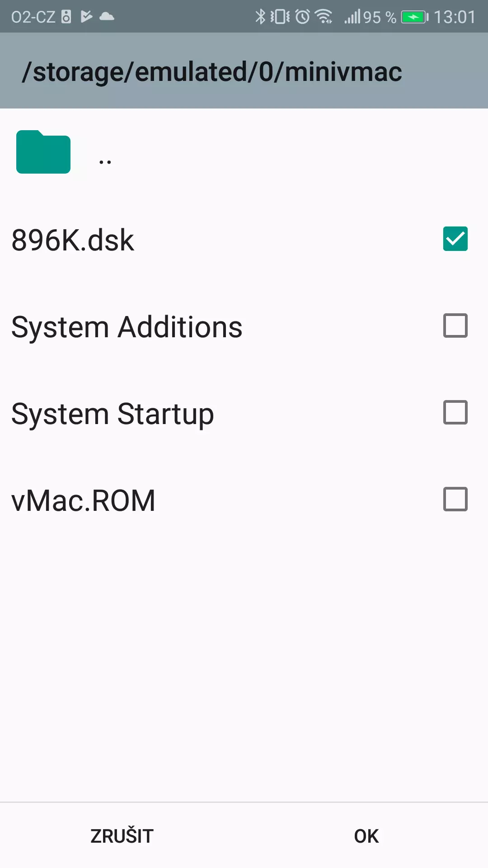Tap the vibrate mode status icon

tap(280, 17)
